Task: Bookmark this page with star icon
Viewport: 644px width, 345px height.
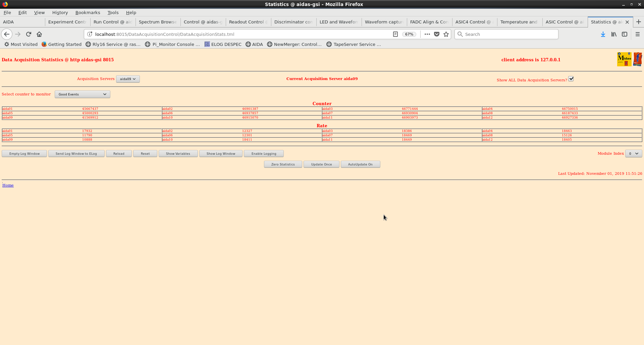Action: tap(446, 34)
